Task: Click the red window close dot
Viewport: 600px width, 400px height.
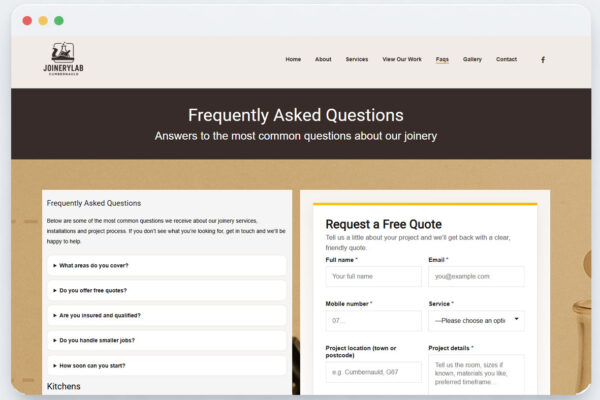Action: (27, 20)
